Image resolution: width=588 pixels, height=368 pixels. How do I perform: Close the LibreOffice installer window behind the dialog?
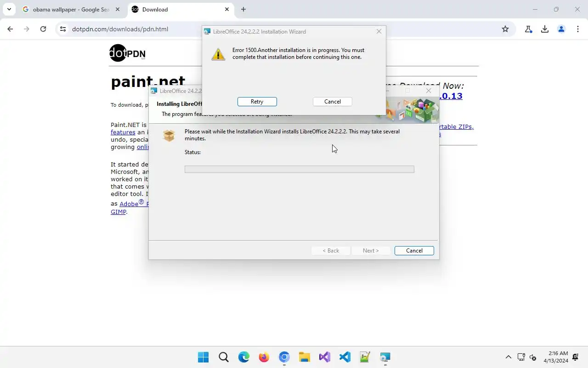[429, 91]
